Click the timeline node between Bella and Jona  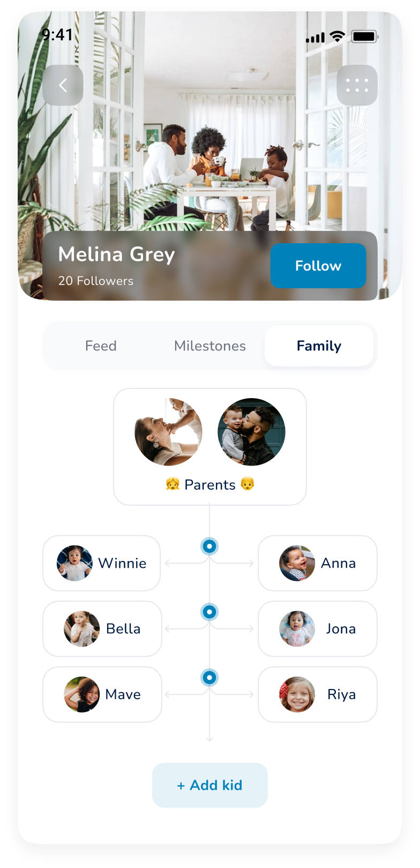tap(209, 612)
